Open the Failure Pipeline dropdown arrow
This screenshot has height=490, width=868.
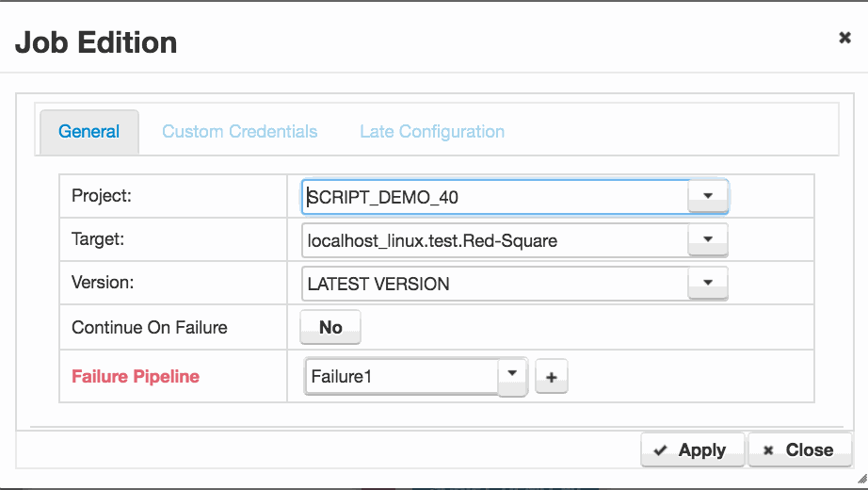[512, 376]
